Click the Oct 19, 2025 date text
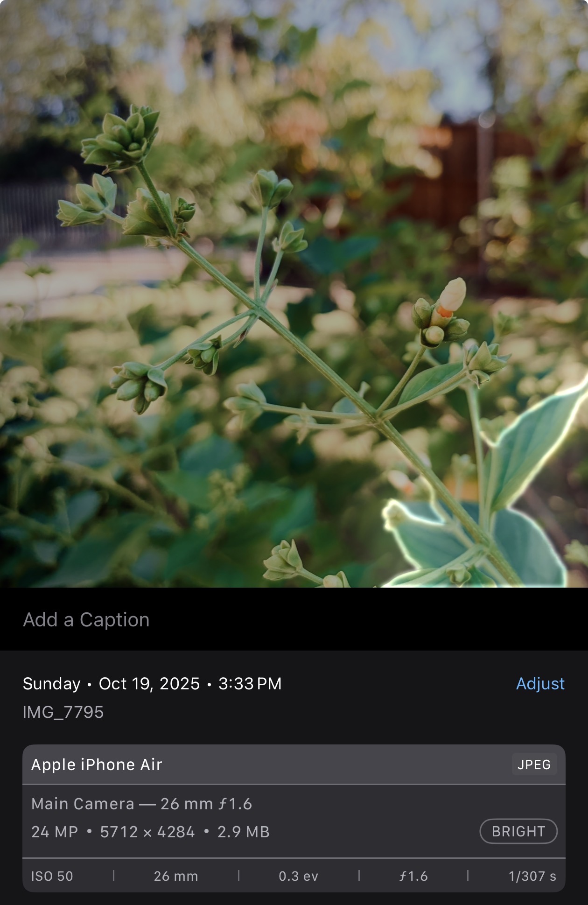The image size is (588, 905). point(149,683)
